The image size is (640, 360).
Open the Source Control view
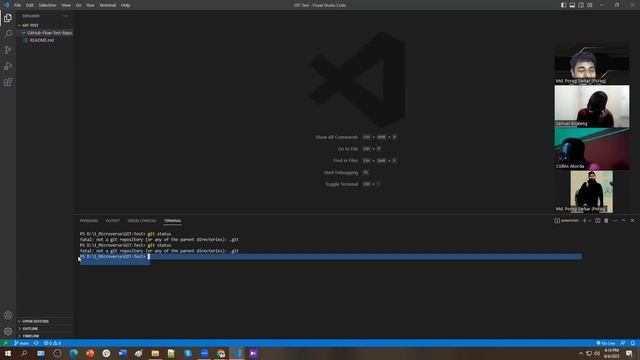point(8,50)
